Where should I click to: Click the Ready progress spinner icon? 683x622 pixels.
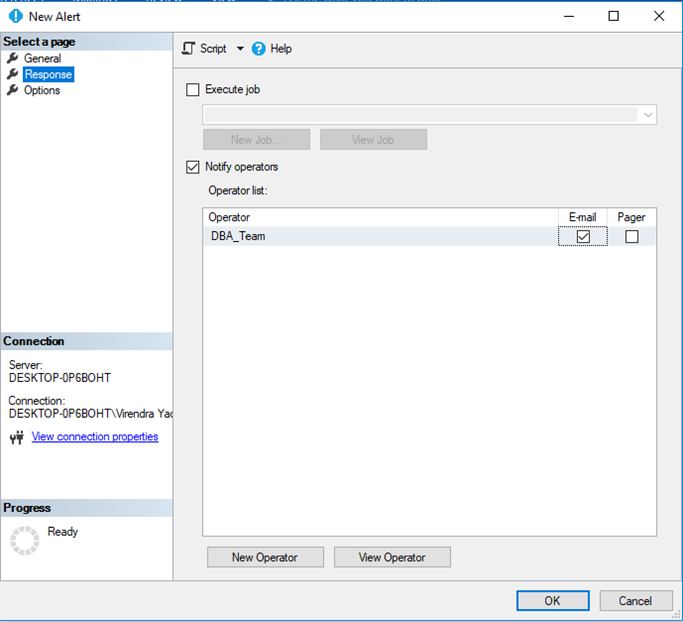(24, 540)
